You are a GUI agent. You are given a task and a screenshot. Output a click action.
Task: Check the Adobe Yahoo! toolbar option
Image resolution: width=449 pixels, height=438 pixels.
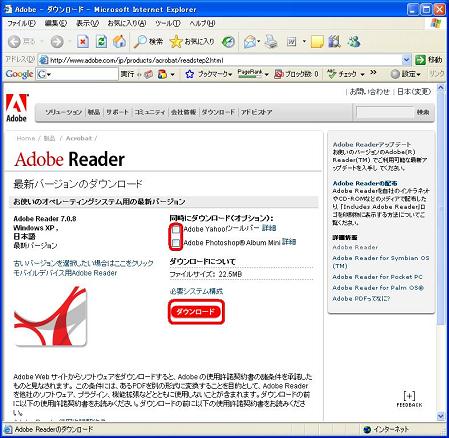[x=176, y=229]
